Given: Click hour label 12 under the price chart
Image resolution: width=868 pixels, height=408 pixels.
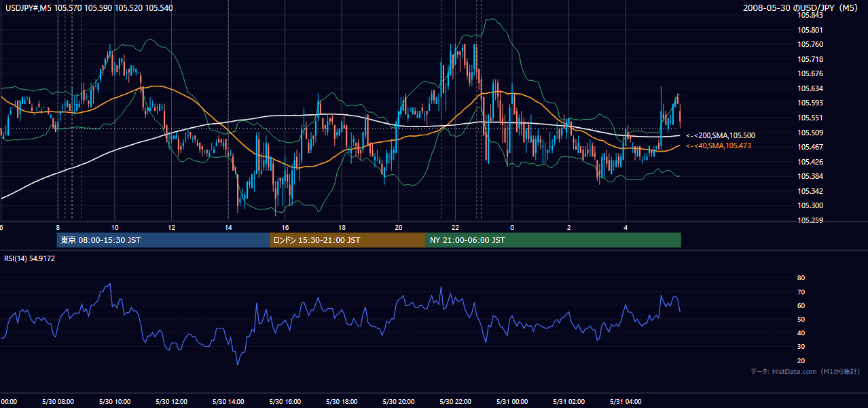Looking at the screenshot, I should 171,227.
